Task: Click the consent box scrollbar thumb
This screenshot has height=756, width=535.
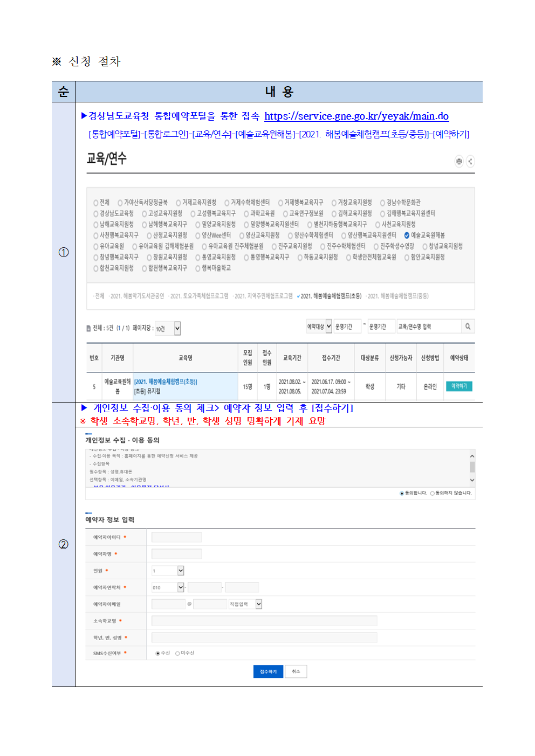Action: tap(472, 467)
